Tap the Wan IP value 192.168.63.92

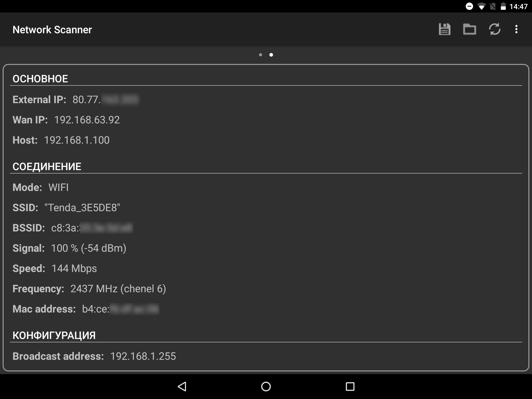pos(87,120)
